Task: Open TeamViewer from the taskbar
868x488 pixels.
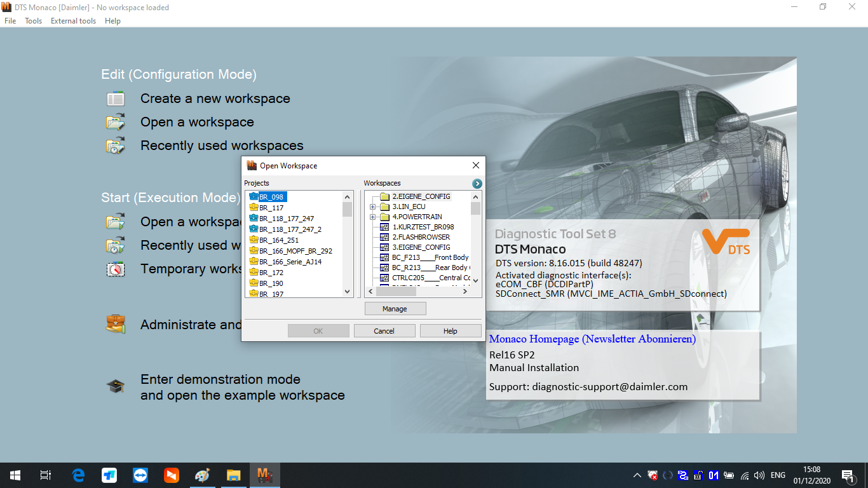Action: click(140, 475)
